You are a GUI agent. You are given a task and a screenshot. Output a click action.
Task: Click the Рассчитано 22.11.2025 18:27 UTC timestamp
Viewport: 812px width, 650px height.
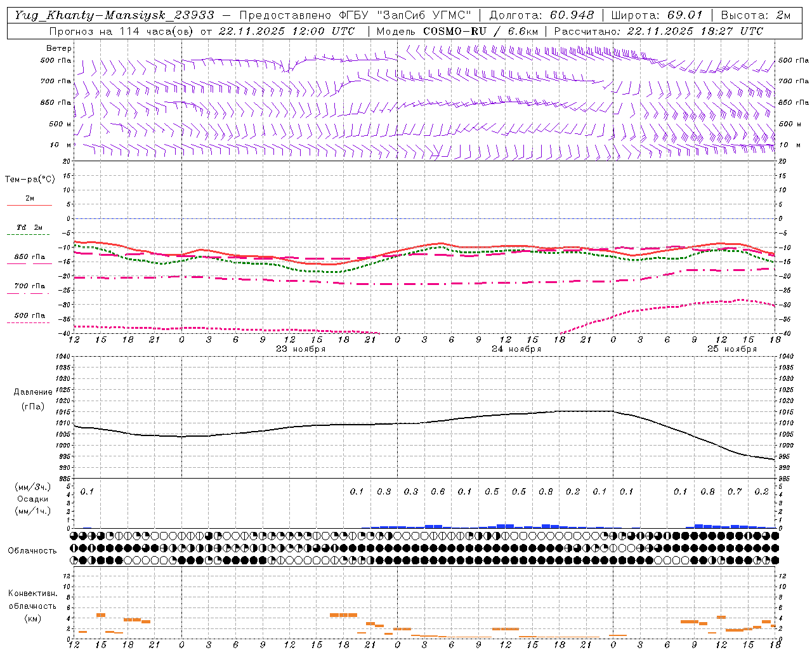coord(658,31)
